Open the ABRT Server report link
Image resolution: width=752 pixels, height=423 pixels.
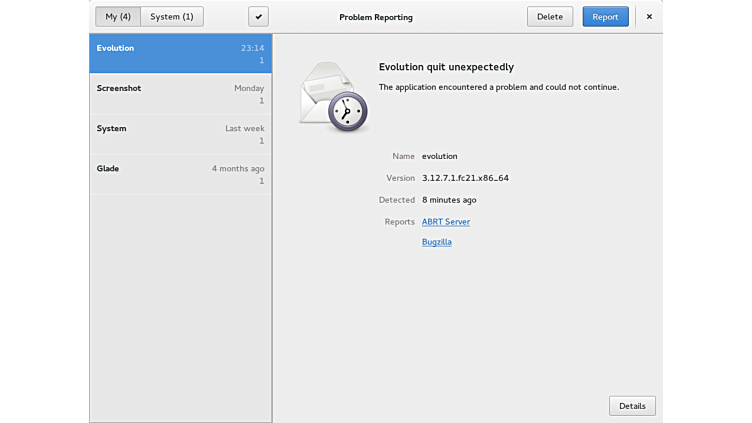pos(445,222)
